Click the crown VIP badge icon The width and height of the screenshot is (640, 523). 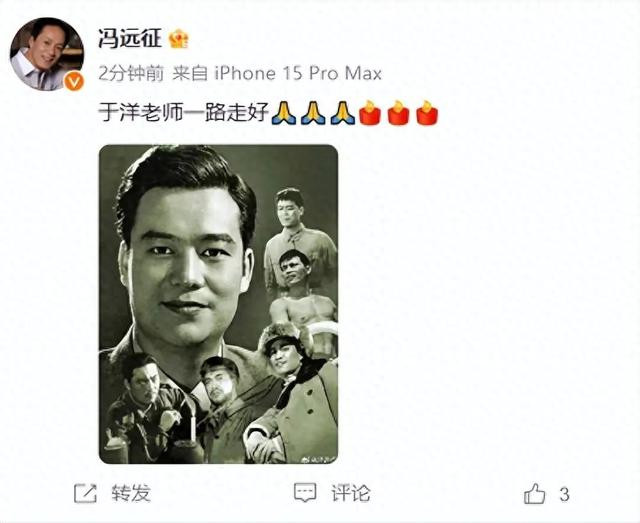pyautogui.click(x=179, y=39)
